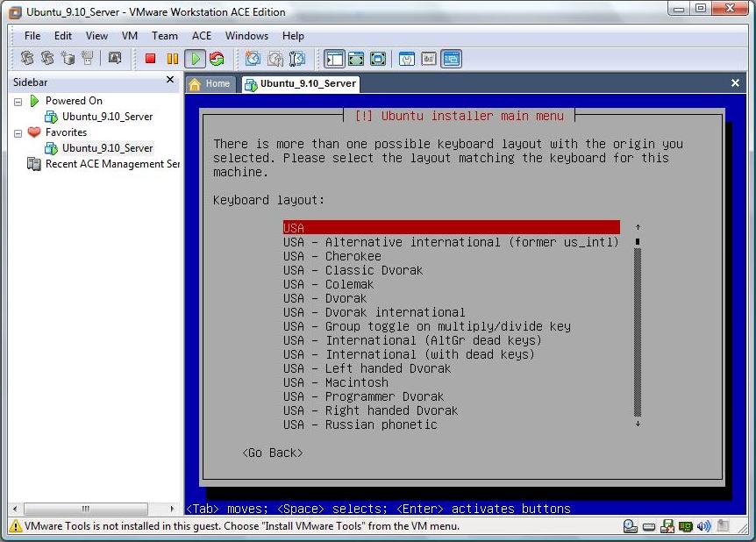This screenshot has width=756, height=542.
Task: Select Ubuntu_9.10_Server under Favorites
Action: coord(107,148)
